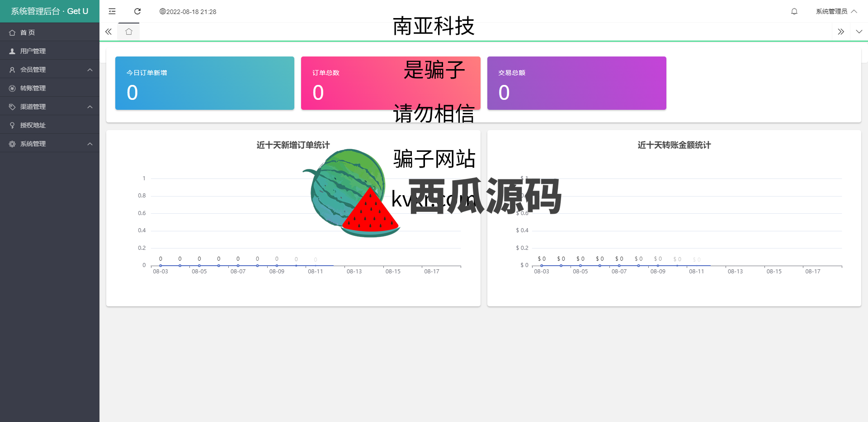
Task: Click the home tab icon
Action: [129, 32]
